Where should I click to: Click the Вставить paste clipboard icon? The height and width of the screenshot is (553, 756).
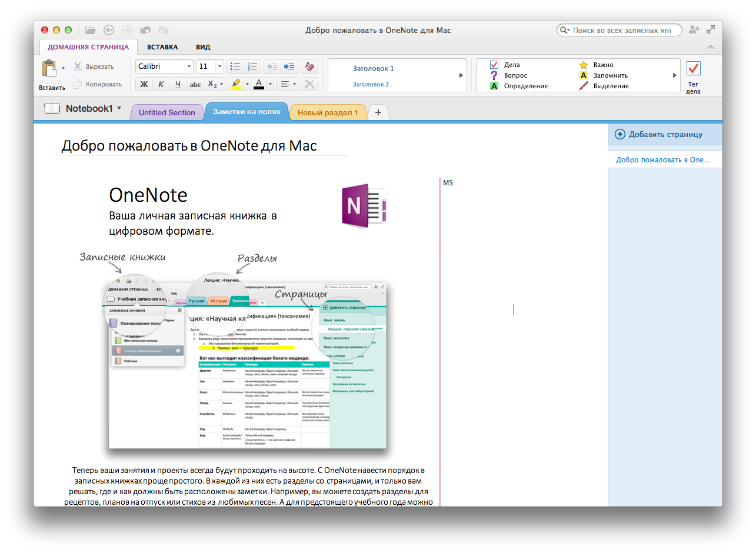pyautogui.click(x=49, y=69)
